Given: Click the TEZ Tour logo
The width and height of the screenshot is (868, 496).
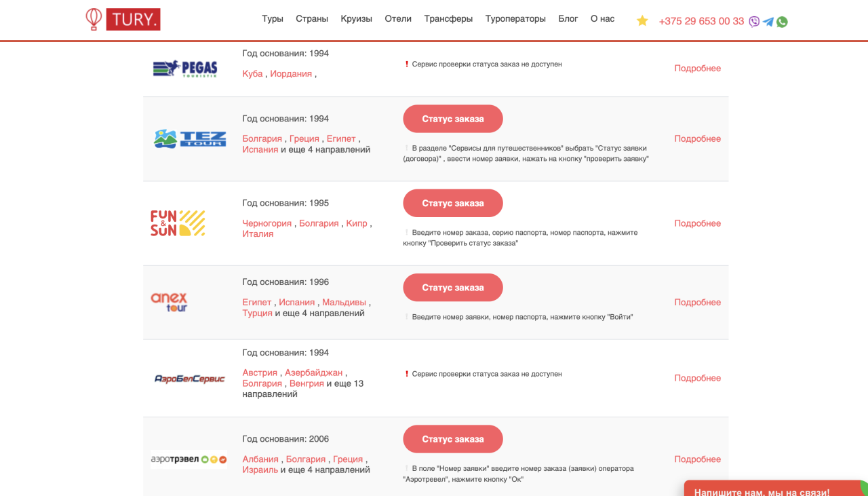Looking at the screenshot, I should pos(189,138).
